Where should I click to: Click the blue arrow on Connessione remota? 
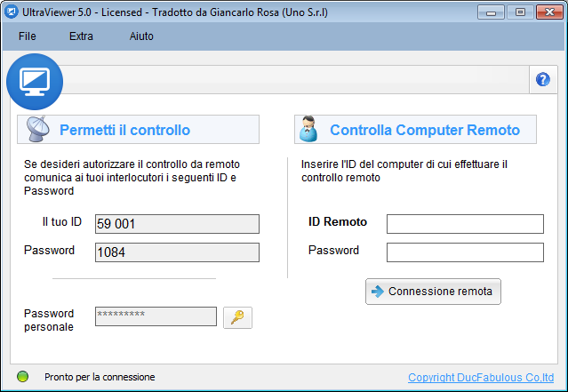[378, 292]
